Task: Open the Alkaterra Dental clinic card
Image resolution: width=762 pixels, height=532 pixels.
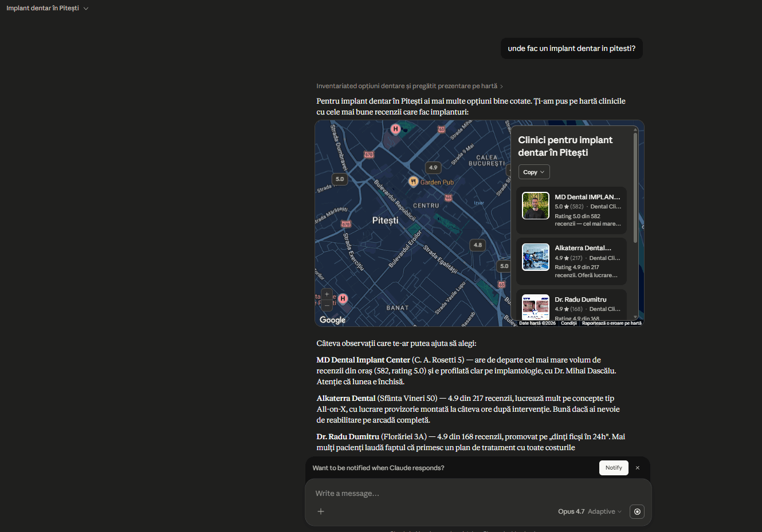Action: [571, 262]
